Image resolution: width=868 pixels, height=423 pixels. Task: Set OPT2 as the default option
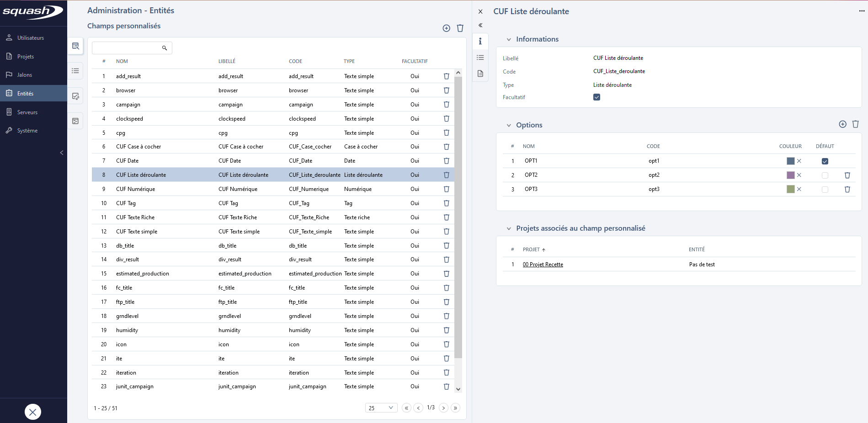tap(825, 175)
